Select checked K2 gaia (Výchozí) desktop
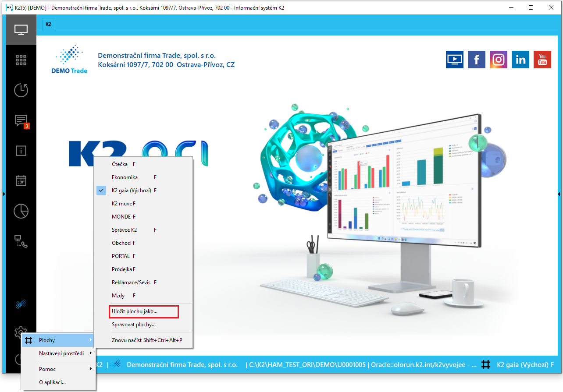This screenshot has height=392, width=563. pos(143,191)
